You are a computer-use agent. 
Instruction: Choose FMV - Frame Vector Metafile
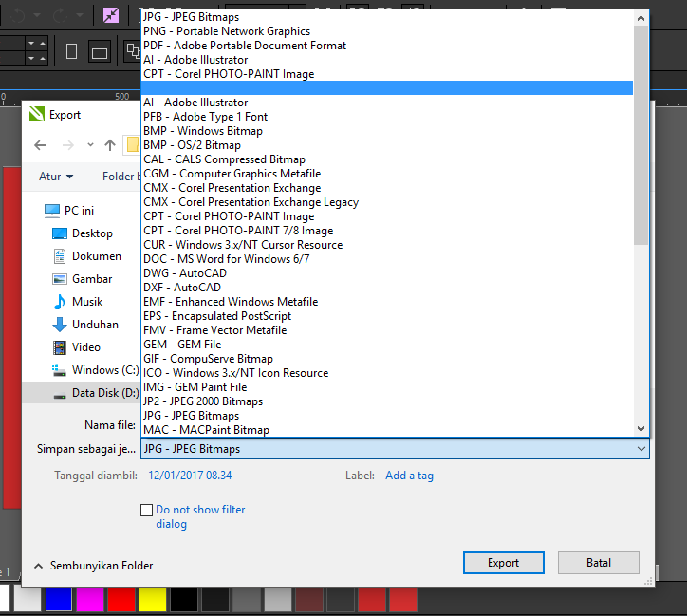click(387, 330)
